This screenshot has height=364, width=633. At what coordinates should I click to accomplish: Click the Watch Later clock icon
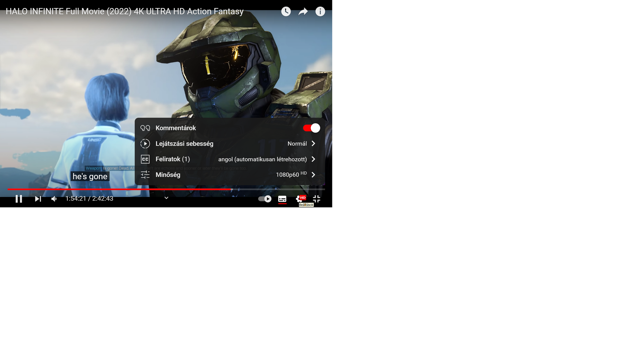click(x=286, y=12)
